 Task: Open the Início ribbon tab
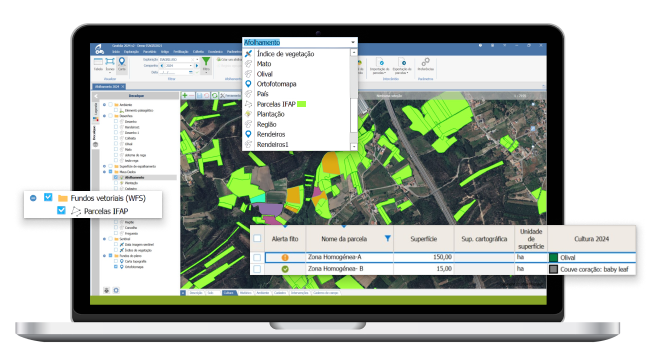(116, 52)
